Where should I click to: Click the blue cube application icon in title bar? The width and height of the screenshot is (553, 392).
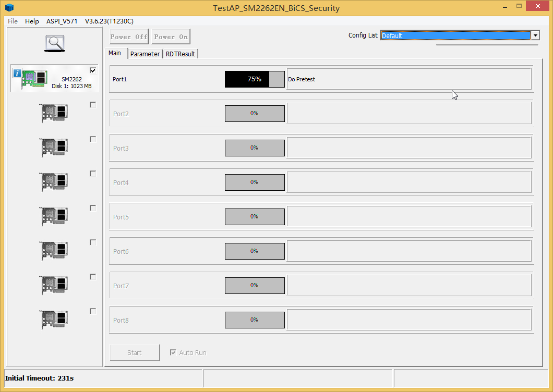click(9, 8)
